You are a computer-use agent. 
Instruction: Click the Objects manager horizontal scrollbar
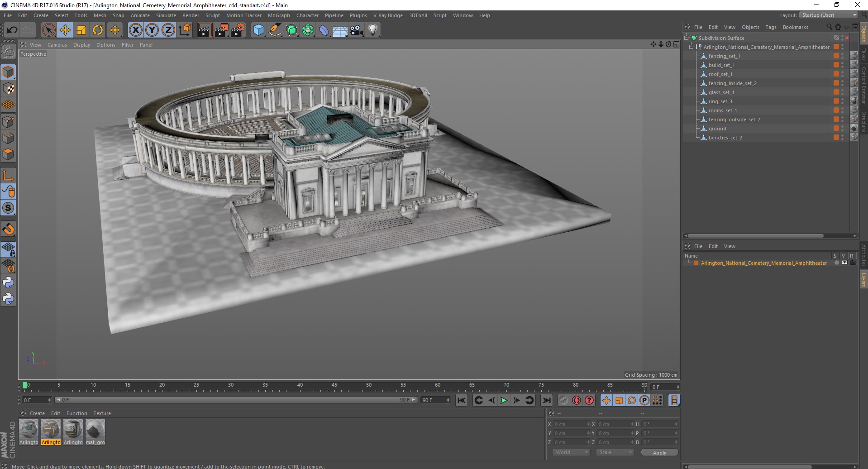click(755, 236)
